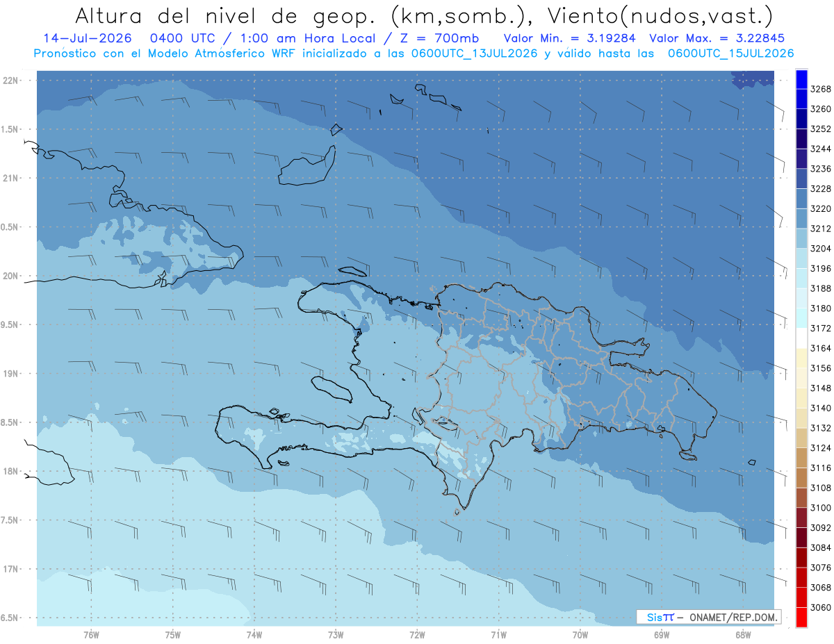Click the "22N" latitude label
Image resolution: width=834 pixels, height=644 pixels.
coord(10,81)
